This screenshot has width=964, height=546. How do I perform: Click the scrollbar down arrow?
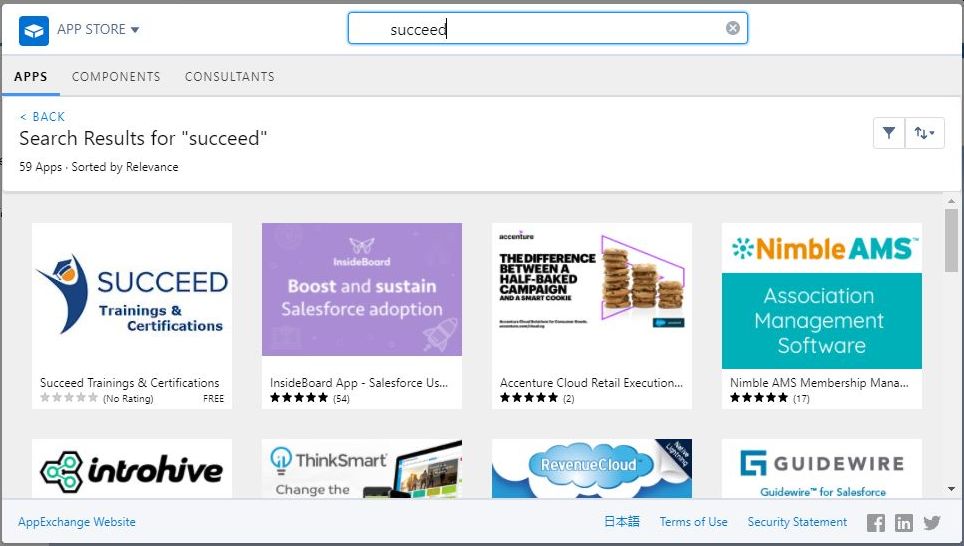coord(951,489)
